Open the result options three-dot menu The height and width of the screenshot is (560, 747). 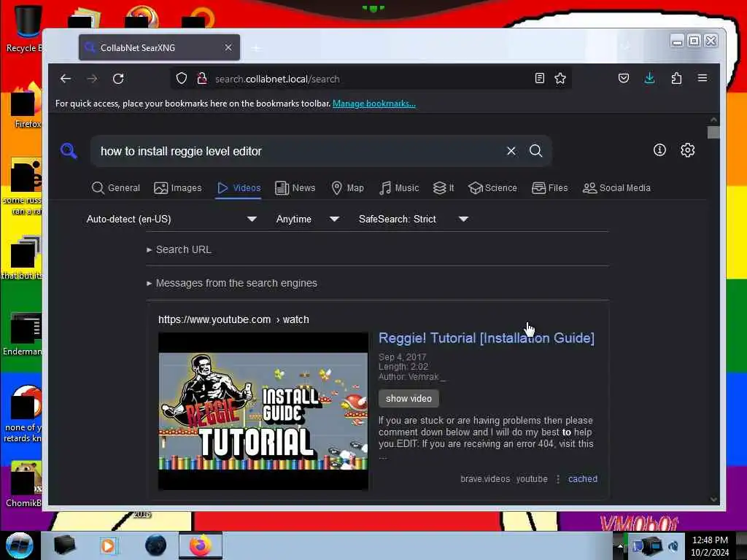click(x=558, y=479)
